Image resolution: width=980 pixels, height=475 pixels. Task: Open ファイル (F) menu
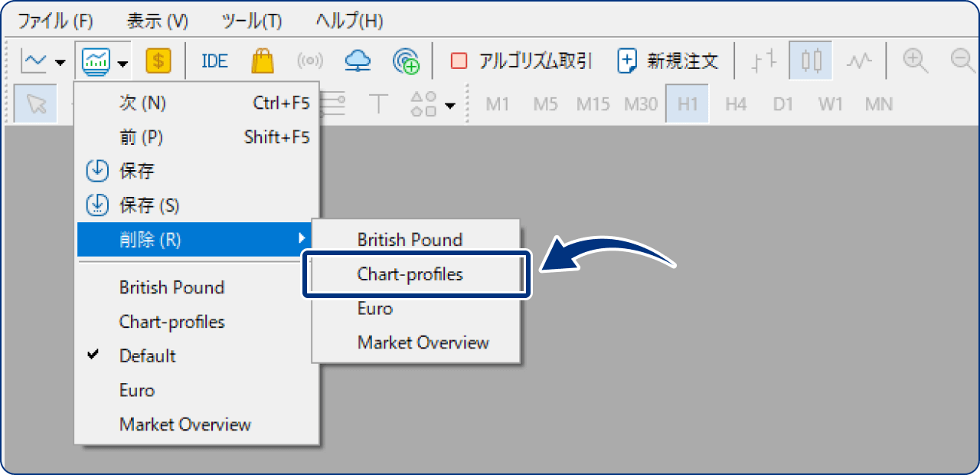point(55,21)
